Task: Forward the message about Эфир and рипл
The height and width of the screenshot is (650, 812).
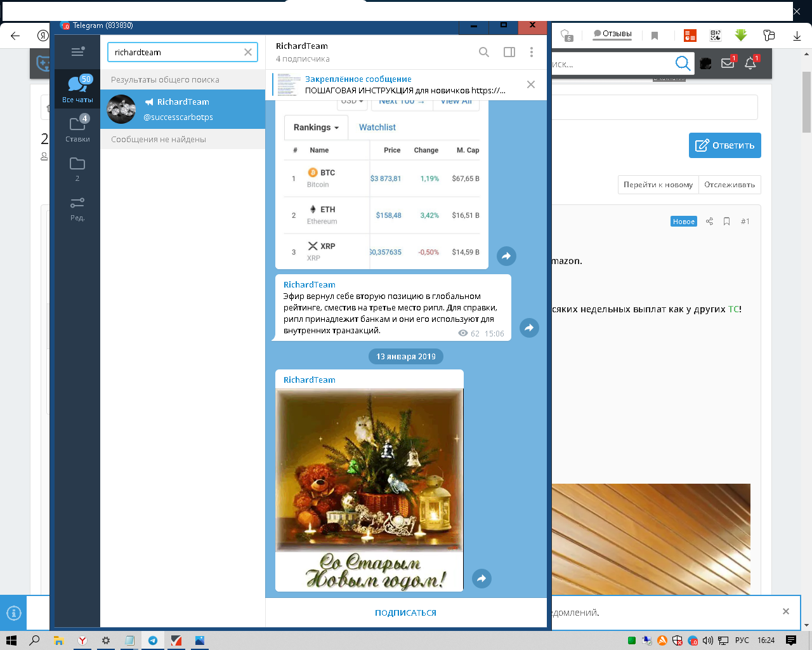Action: pyautogui.click(x=529, y=328)
